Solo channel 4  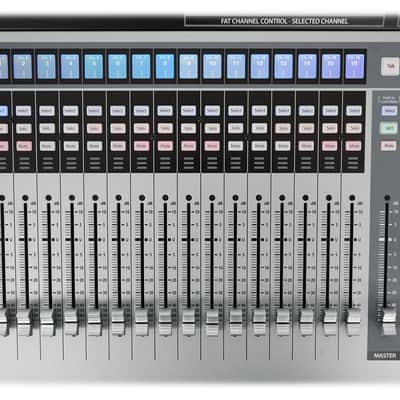[71, 129]
